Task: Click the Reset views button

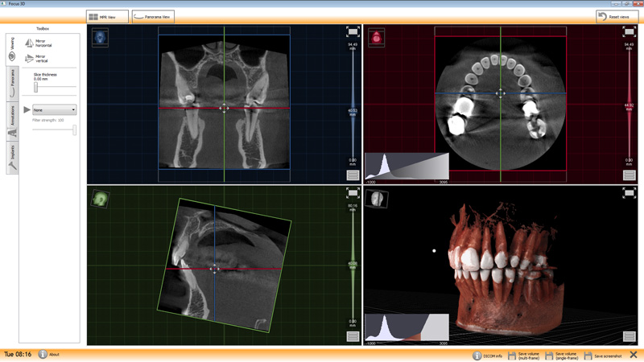Action: [617, 17]
